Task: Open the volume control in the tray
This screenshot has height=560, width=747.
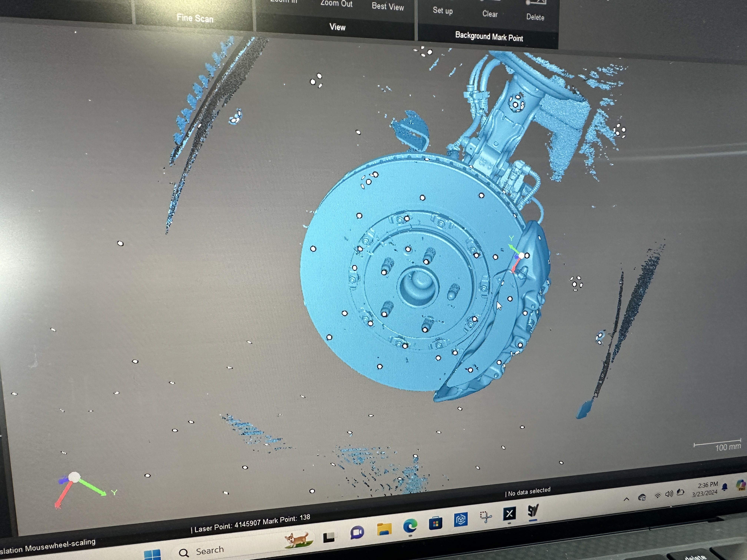Action: (669, 494)
